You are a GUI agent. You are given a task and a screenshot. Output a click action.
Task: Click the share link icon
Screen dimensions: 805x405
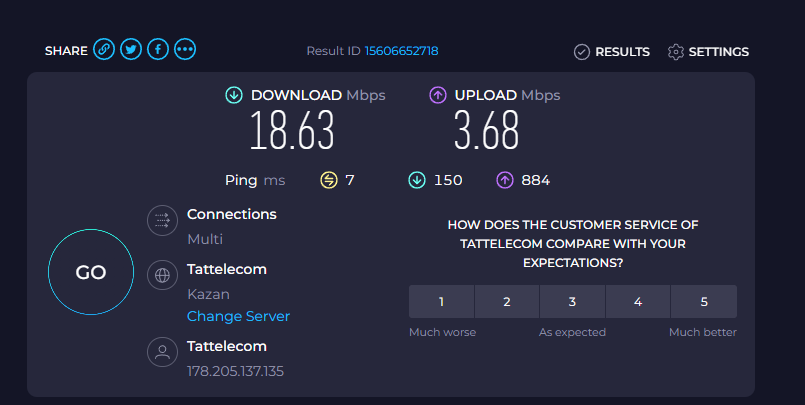pos(104,50)
